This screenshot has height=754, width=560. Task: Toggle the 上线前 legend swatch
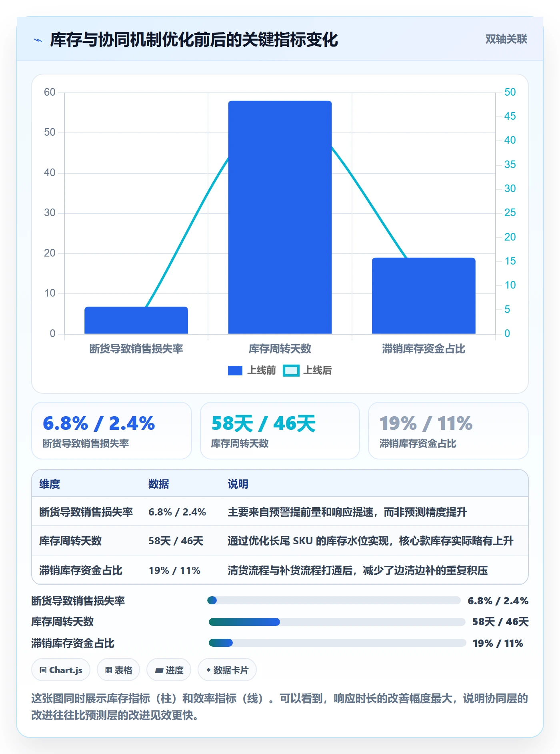(235, 371)
